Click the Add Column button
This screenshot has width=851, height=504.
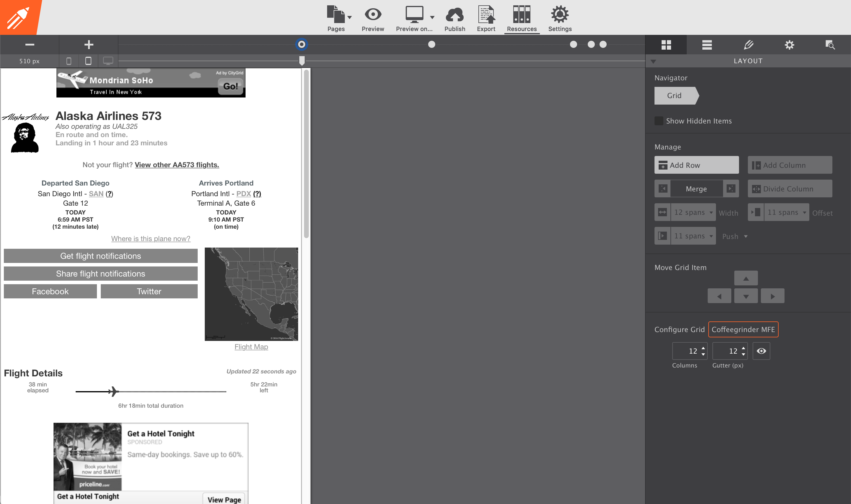[790, 165]
